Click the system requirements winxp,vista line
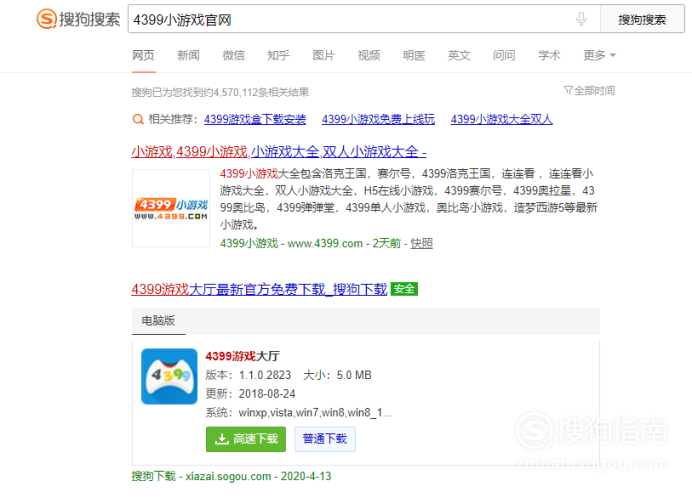This screenshot has height=498, width=692. pos(299,413)
